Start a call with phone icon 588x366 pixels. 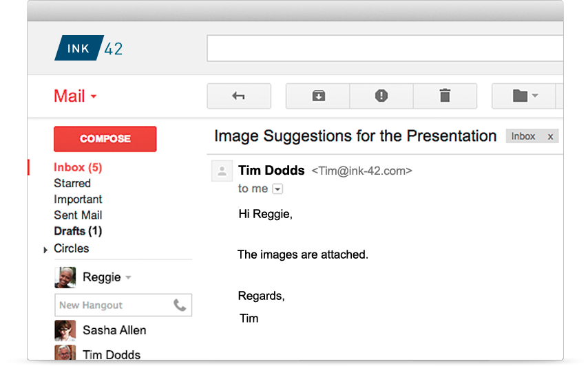click(180, 305)
